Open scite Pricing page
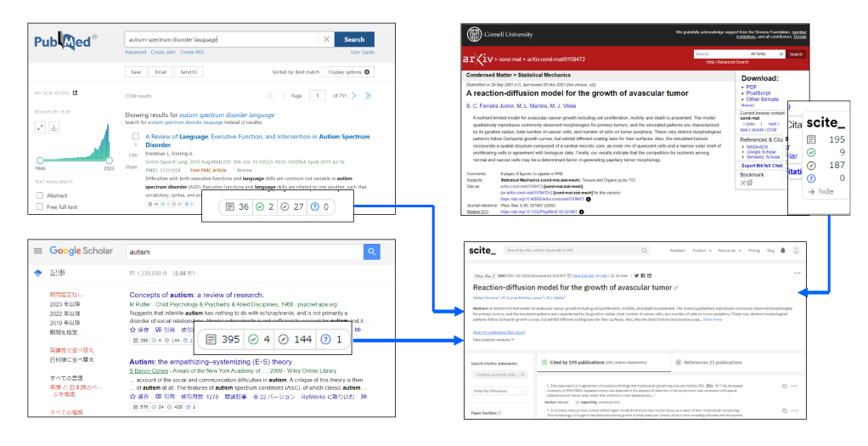The image size is (868, 446). tap(754, 251)
